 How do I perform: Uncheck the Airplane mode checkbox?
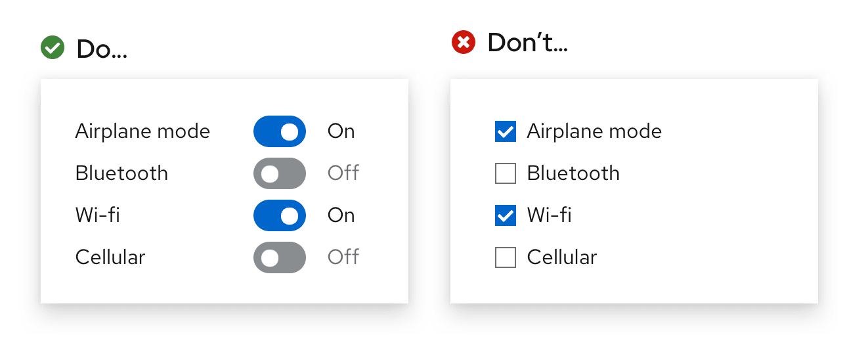click(505, 131)
